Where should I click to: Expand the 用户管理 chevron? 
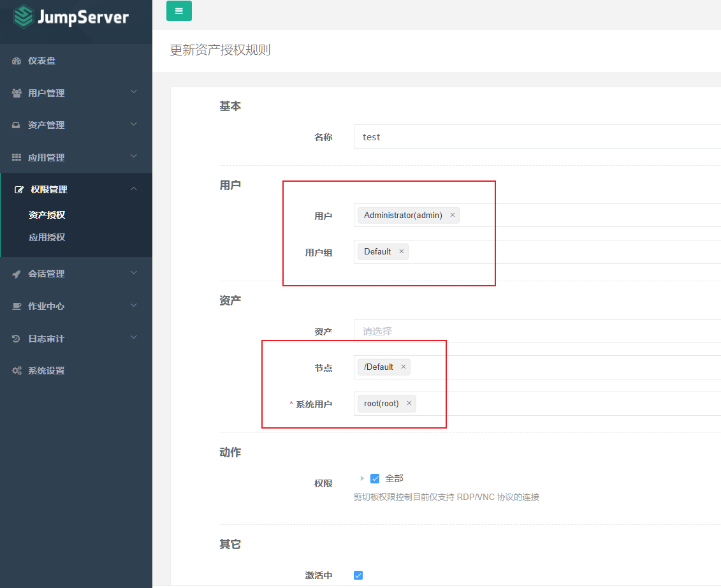click(x=134, y=92)
